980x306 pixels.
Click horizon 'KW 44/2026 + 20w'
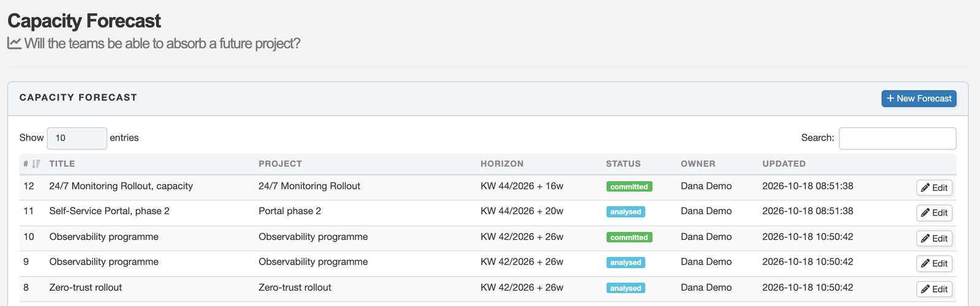pyautogui.click(x=522, y=211)
